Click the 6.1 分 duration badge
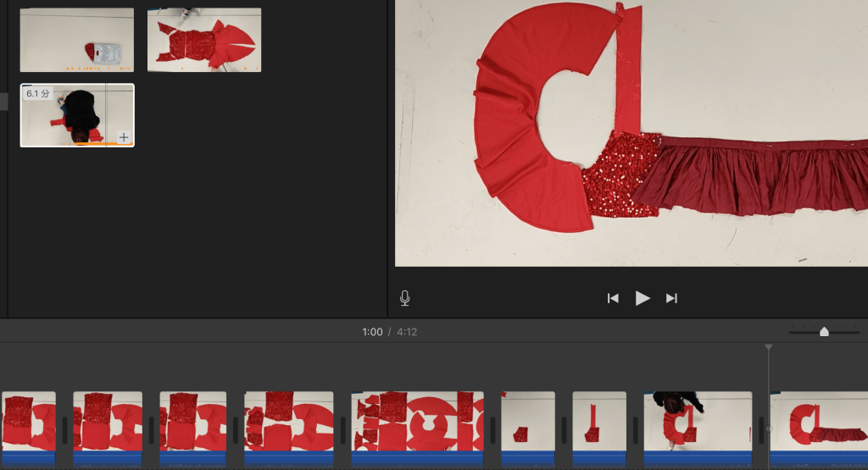The image size is (868, 470). point(37,93)
